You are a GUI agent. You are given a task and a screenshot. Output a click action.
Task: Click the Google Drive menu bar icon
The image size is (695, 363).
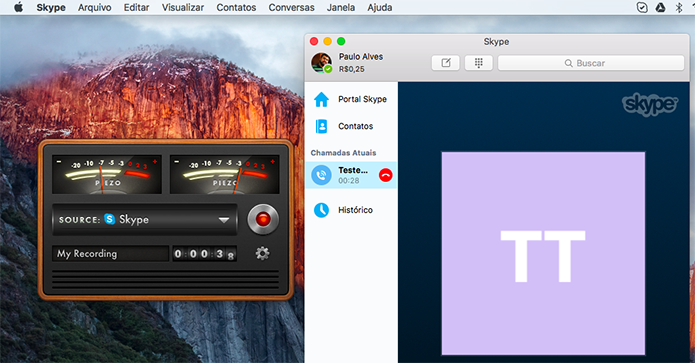(x=660, y=8)
